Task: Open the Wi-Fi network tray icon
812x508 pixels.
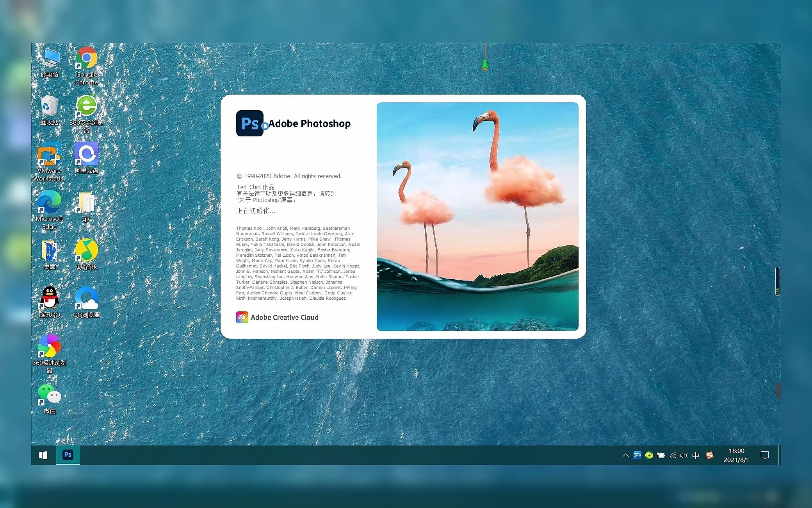Action: (673, 455)
